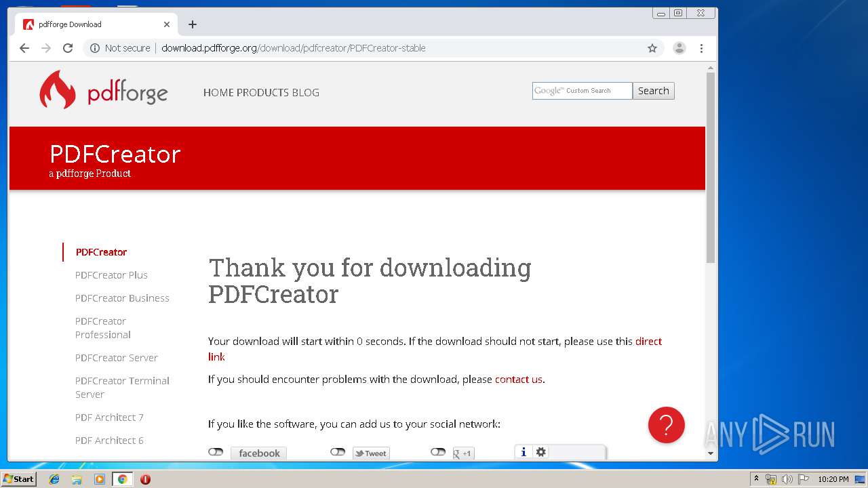Image resolution: width=868 pixels, height=488 pixels.
Task: Select PDFCreator Plus in the sidebar
Action: pyautogui.click(x=111, y=275)
